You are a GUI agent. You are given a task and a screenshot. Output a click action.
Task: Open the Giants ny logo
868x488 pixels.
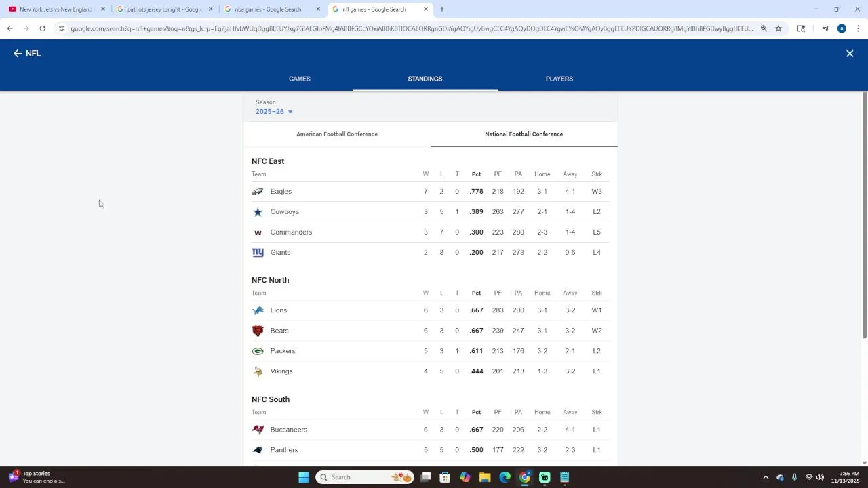click(258, 253)
